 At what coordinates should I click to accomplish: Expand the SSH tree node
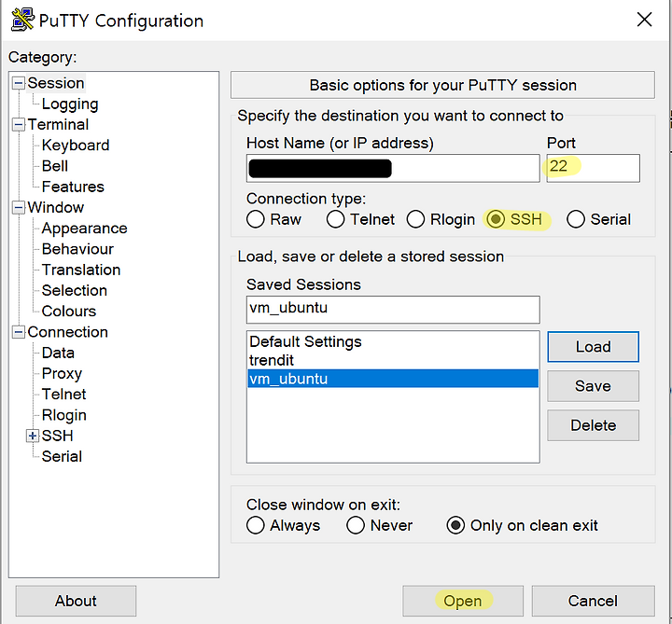click(32, 436)
